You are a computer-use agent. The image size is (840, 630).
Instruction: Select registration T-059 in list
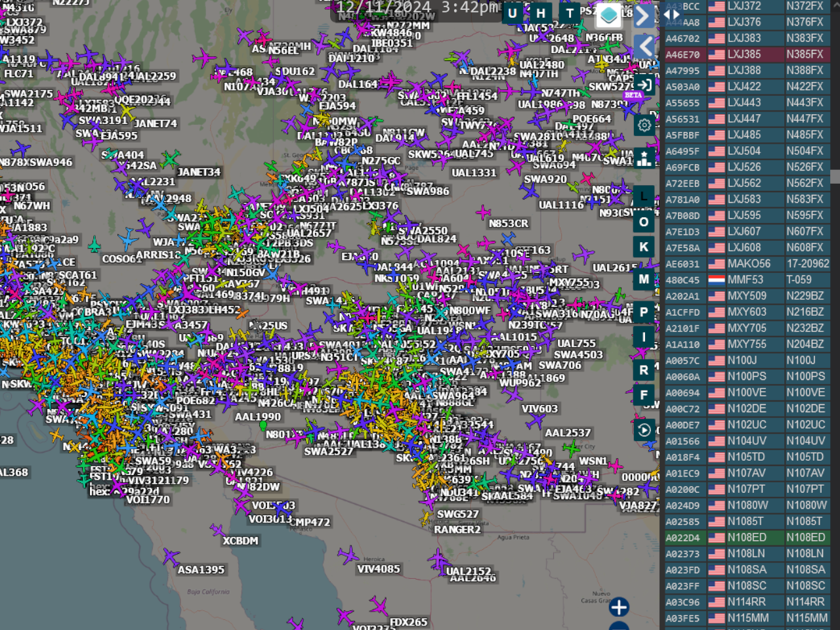click(x=799, y=280)
